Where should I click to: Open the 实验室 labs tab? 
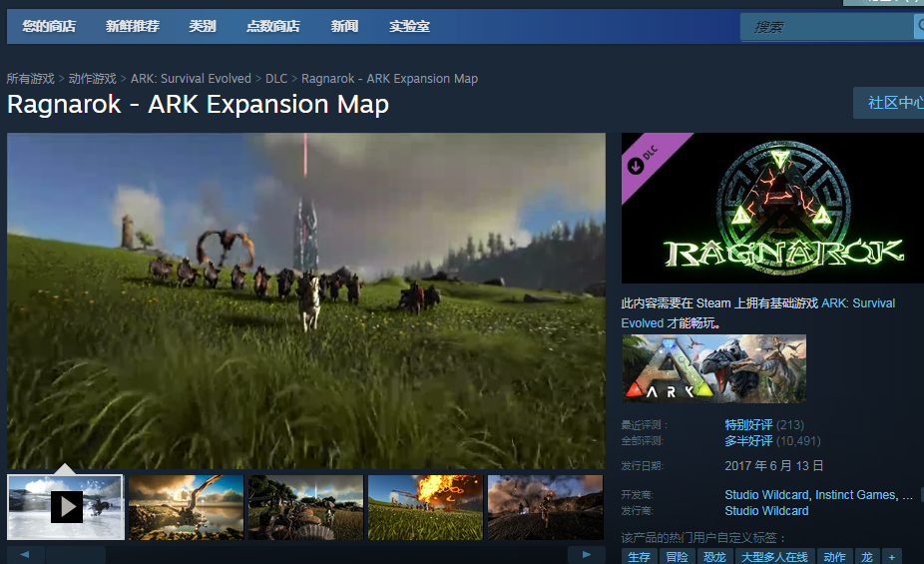tap(409, 26)
